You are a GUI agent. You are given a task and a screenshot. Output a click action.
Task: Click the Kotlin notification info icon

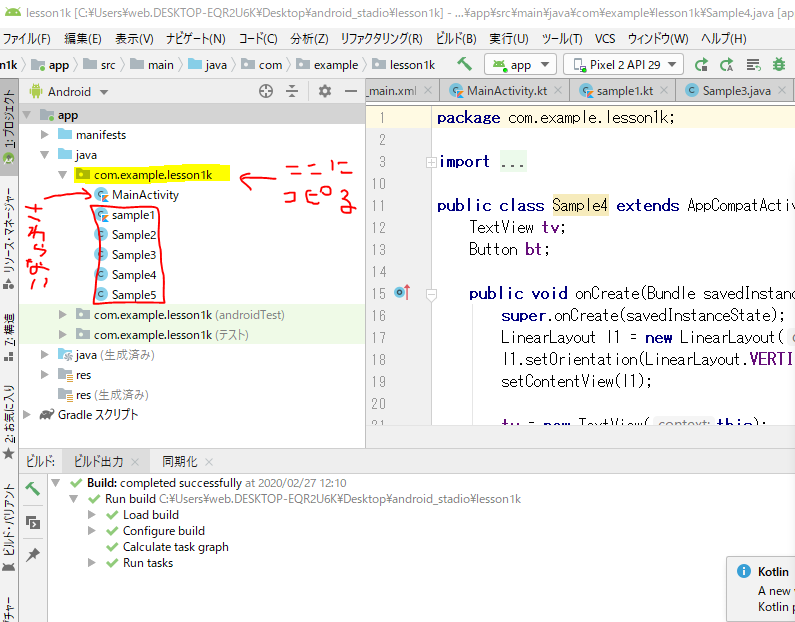(743, 571)
